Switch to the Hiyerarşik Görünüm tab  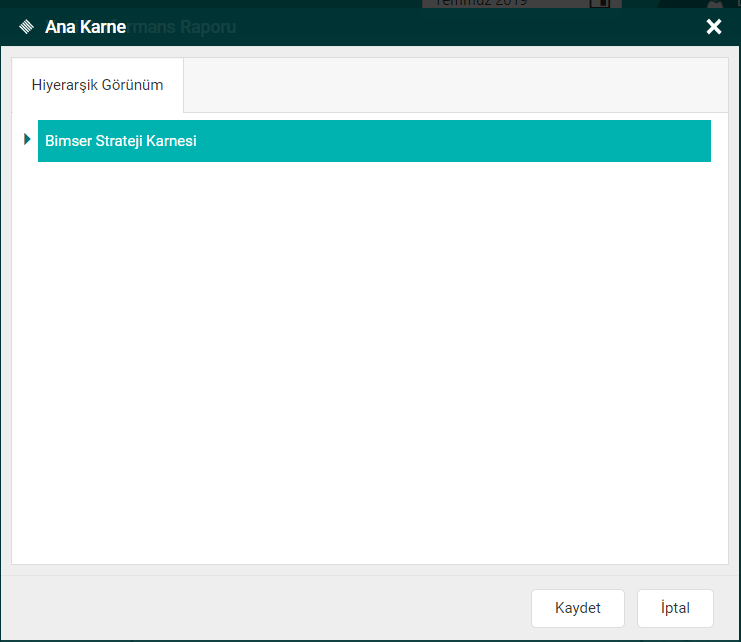[x=97, y=85]
